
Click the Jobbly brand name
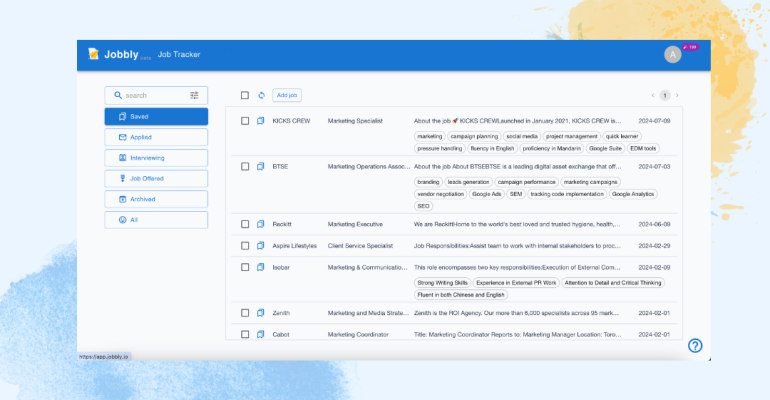coord(121,54)
